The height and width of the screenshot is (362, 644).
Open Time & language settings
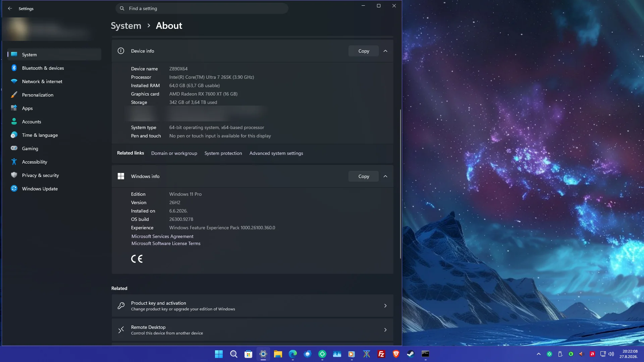tap(54, 135)
